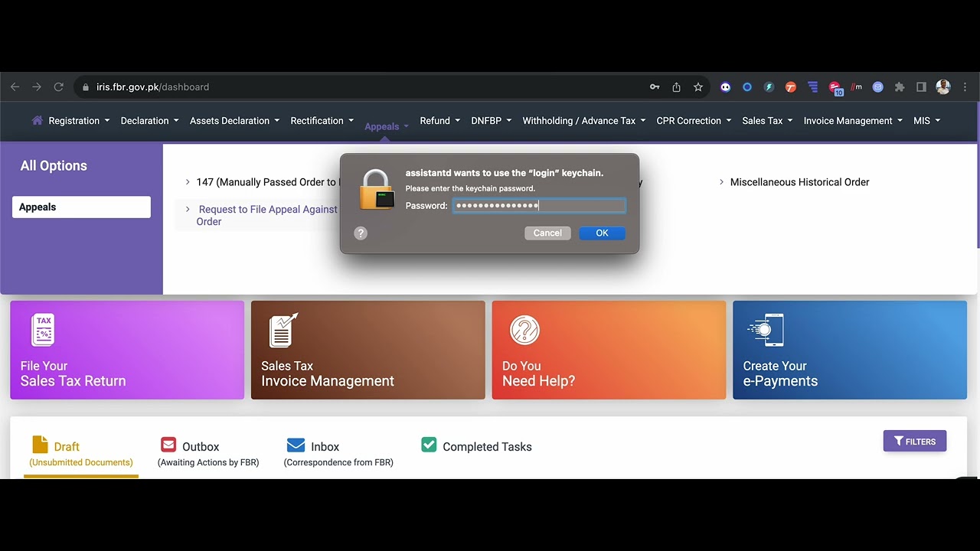The image size is (980, 551).
Task: Click the Sales Tax Return tax document icon
Action: [44, 330]
